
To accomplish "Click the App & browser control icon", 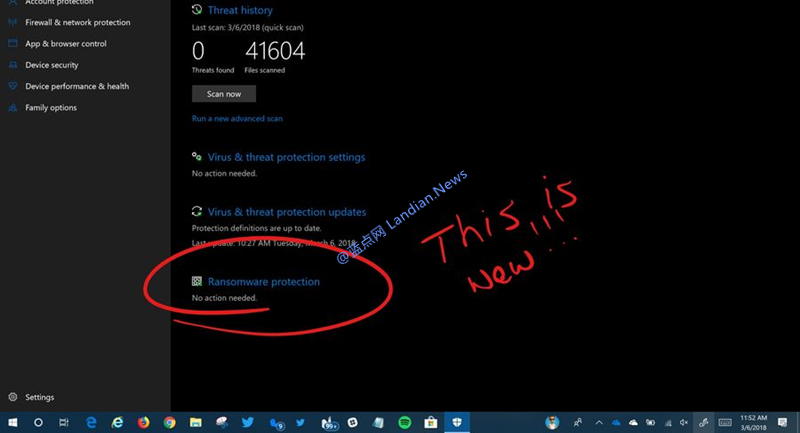I will pos(13,44).
